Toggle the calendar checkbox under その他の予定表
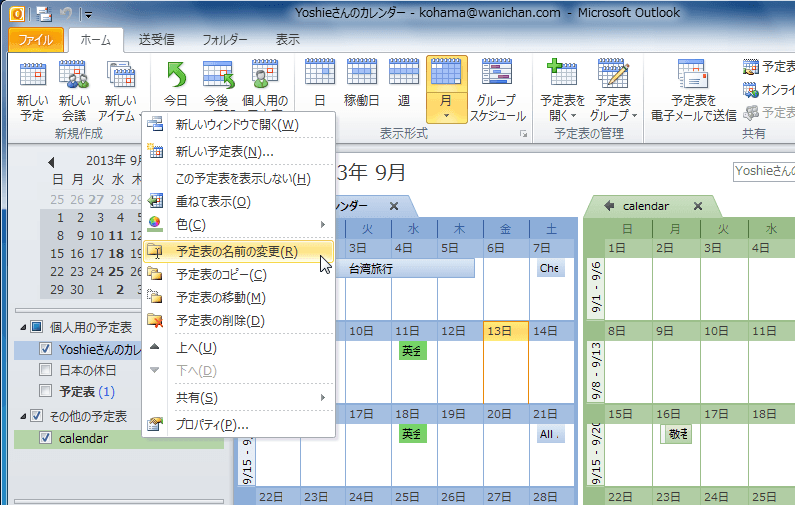Screen dimensions: 795x505 [46, 438]
